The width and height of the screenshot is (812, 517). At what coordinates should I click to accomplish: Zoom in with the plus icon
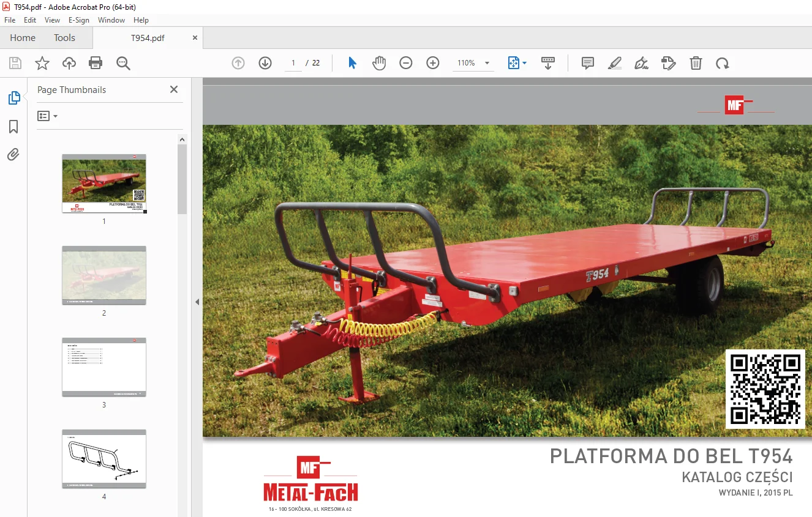[x=433, y=63]
